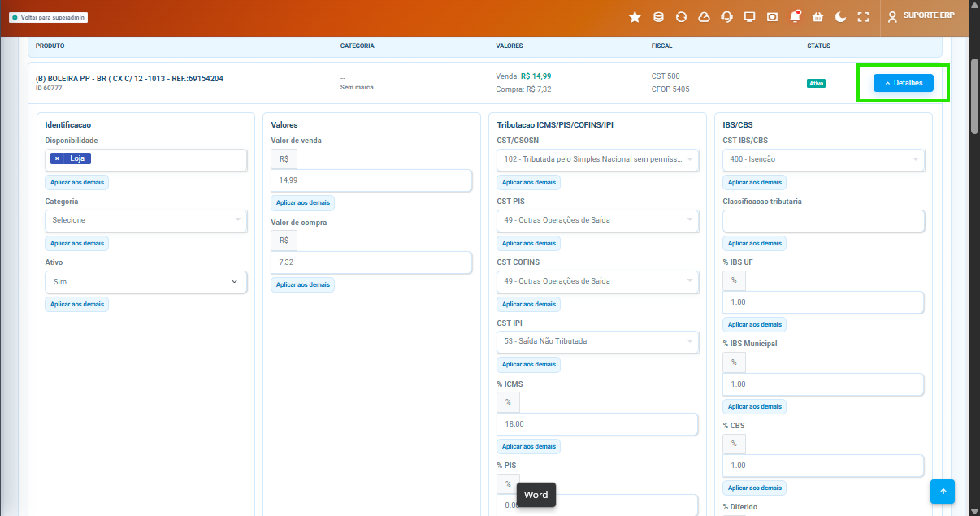Viewport: 980px width, 516px height.
Task: Click the page vertical scrollbar
Action: [974, 96]
